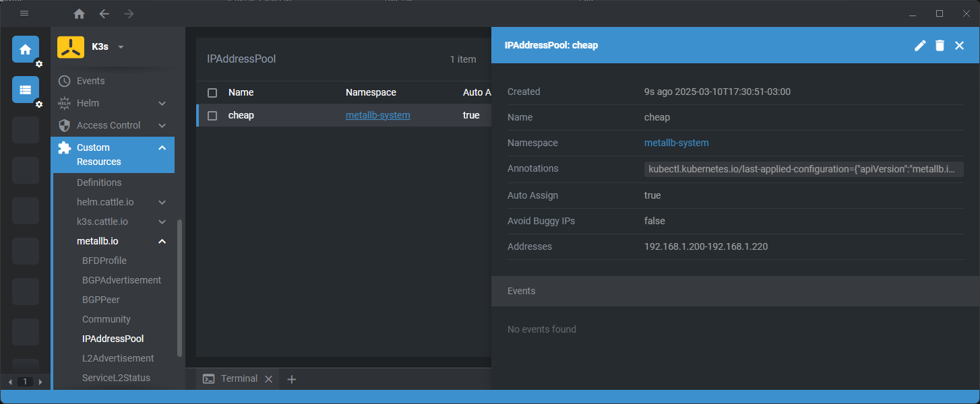The image size is (980, 404).
Task: Open the metallb-system namespace link in the table
Action: 377,115
